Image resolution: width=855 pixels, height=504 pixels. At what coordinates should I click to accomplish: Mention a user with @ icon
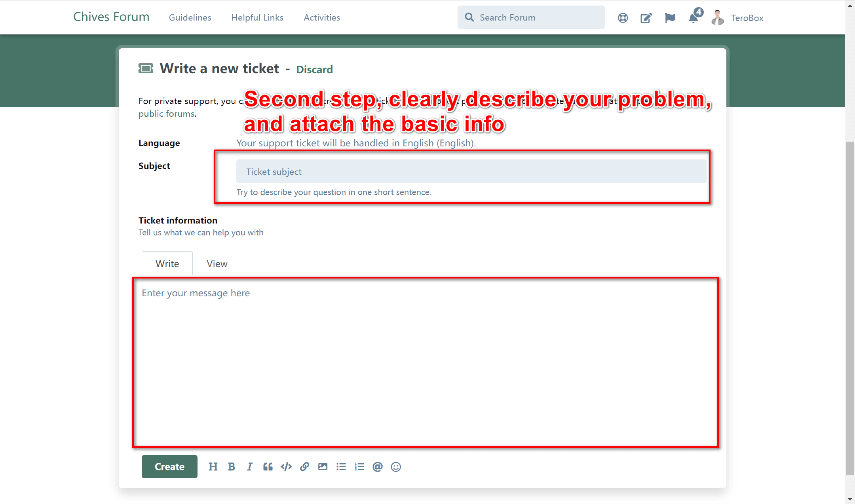coord(377,467)
